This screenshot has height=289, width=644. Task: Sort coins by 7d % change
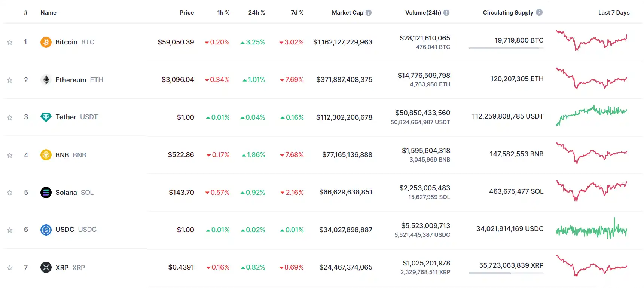click(x=297, y=12)
